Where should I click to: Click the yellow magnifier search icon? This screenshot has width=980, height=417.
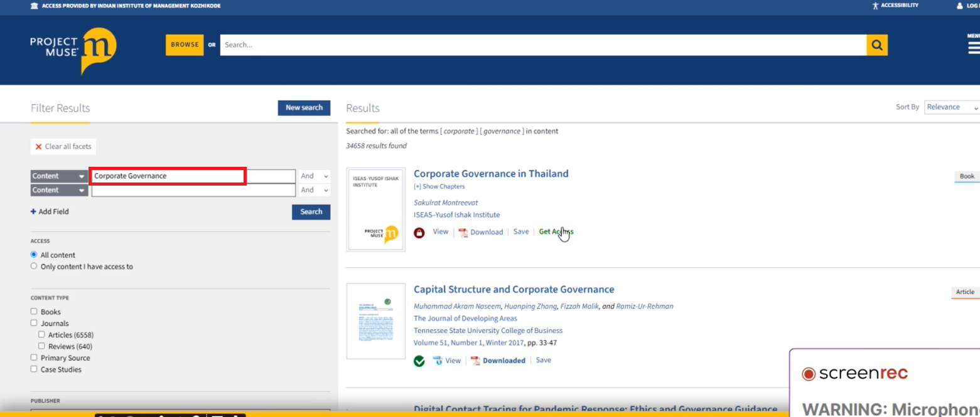click(877, 45)
